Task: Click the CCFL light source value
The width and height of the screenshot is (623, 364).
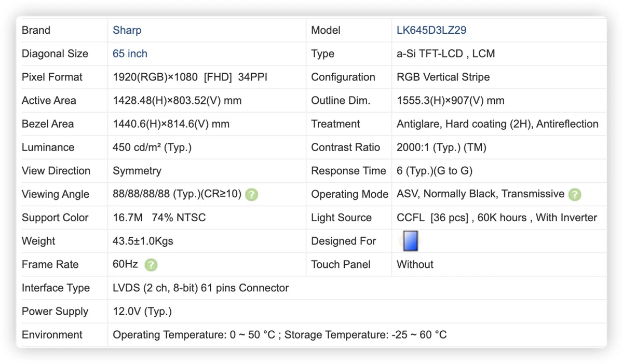Action: 497,218
